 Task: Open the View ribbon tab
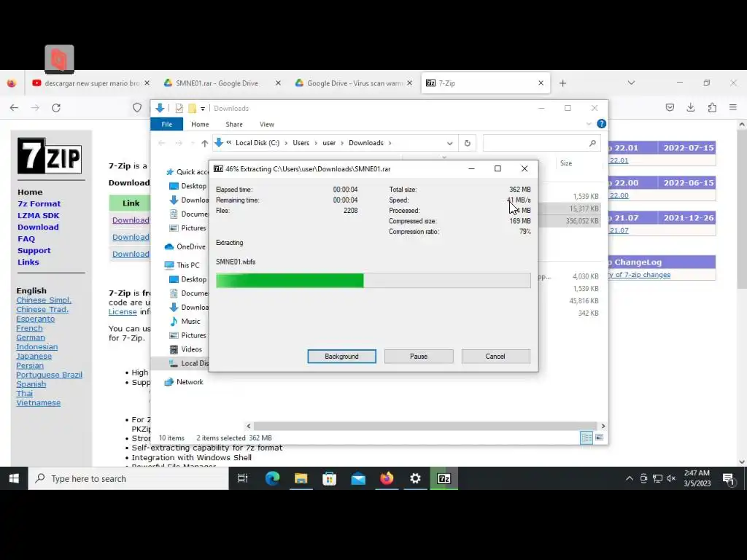click(267, 124)
